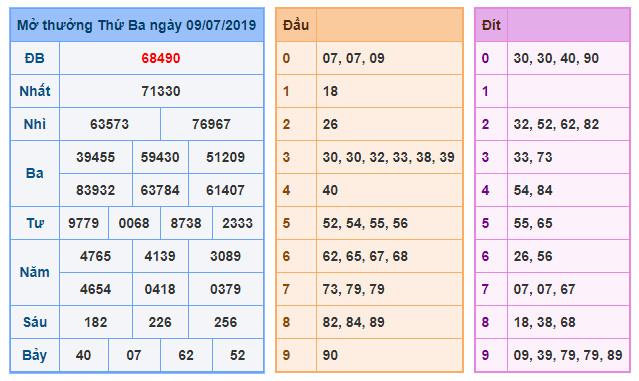Select '55, 65' in the Đít table
639x381 pixels.
533,223
